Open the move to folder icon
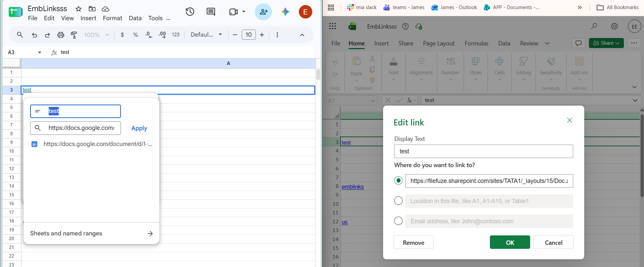Screen dimensions: 644x267 click(x=92, y=9)
